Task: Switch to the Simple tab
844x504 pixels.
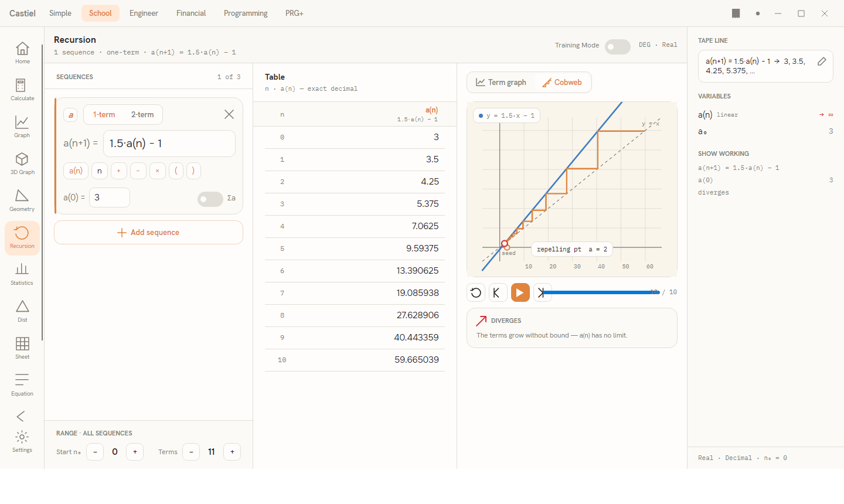Action: click(x=60, y=13)
